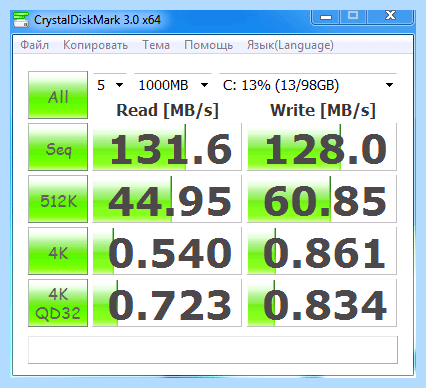Select the 4K QD32 read result 0.723

pos(167,303)
